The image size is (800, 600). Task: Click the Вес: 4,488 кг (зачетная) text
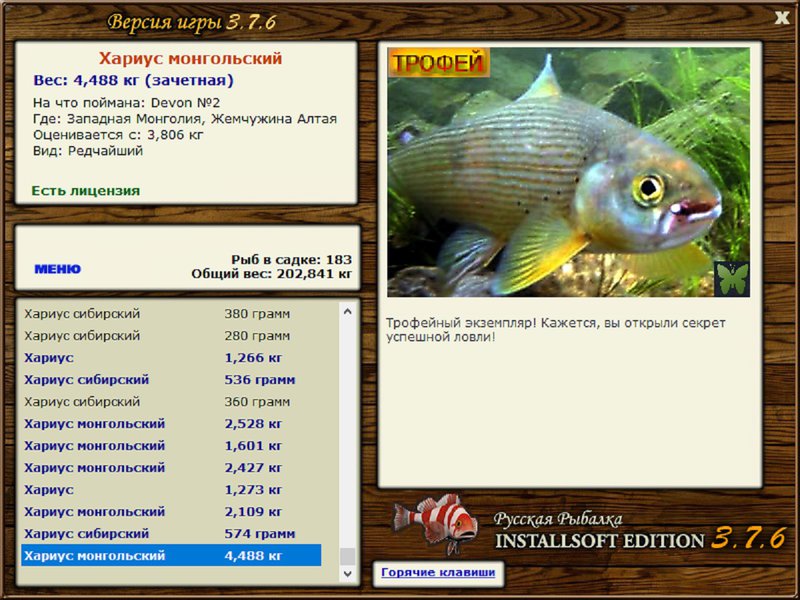point(134,80)
